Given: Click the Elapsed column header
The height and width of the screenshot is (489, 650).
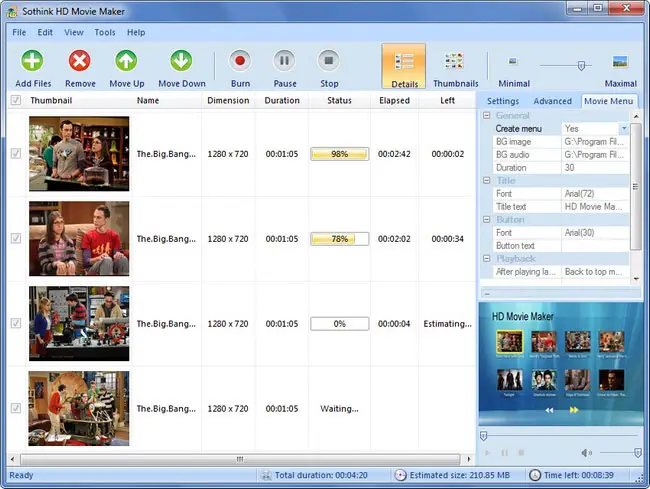Looking at the screenshot, I should coord(394,100).
